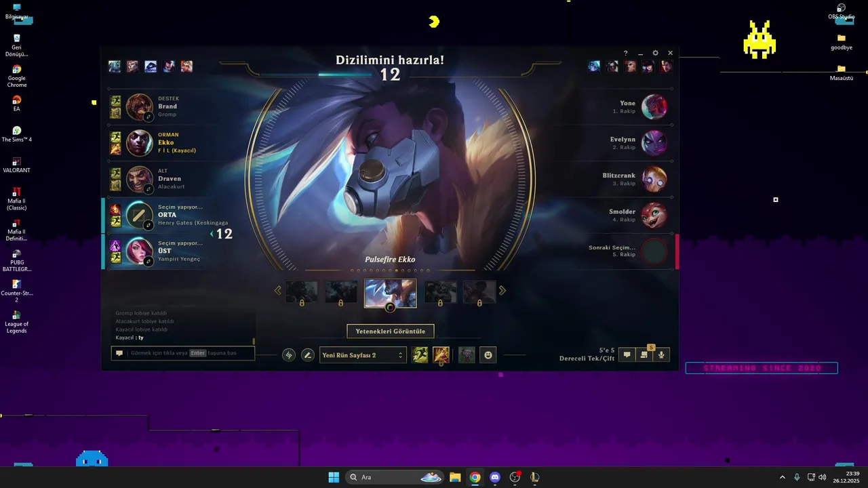The image size is (868, 488).
Task: Click the taskbar Ara search box
Action: [396, 477]
